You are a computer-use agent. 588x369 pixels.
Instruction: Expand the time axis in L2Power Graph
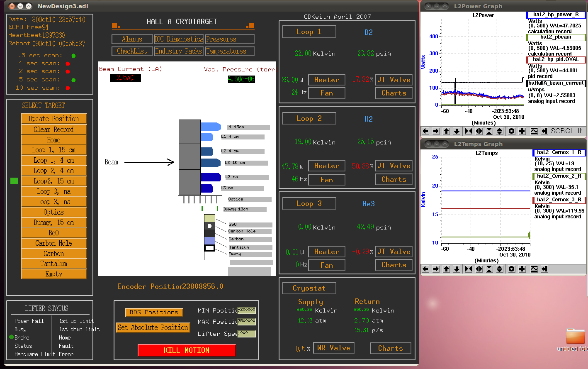(x=479, y=131)
